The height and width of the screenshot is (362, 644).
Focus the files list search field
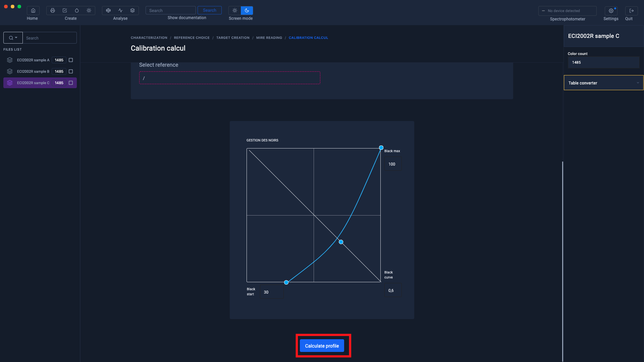coord(50,38)
